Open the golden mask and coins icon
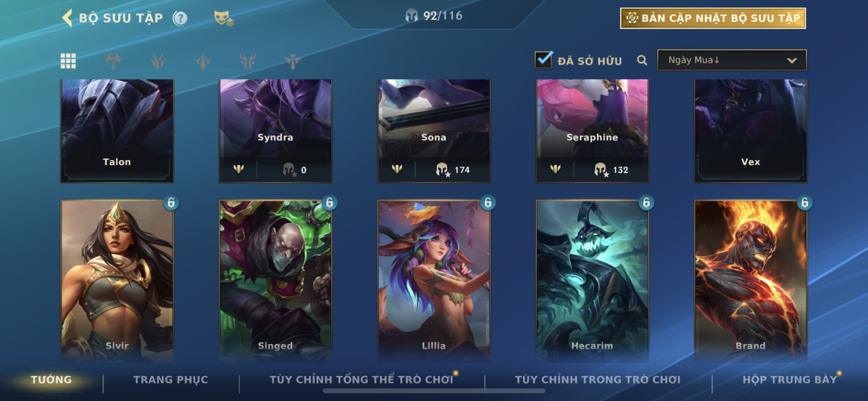 tap(223, 18)
